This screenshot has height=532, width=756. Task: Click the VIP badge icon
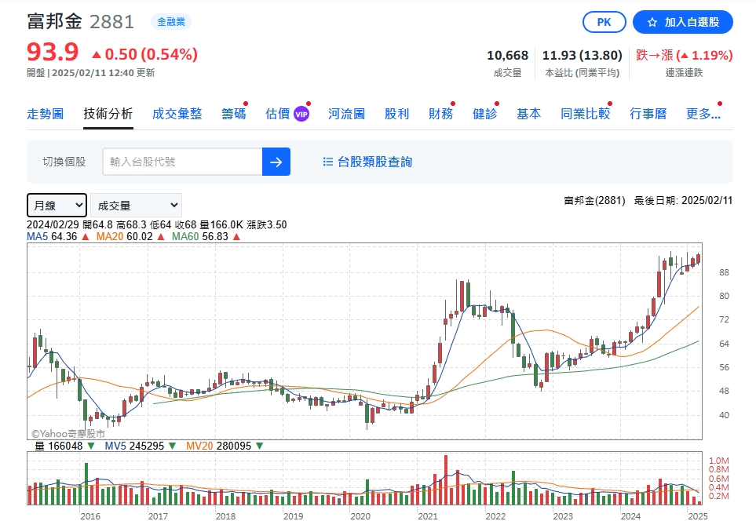[301, 115]
